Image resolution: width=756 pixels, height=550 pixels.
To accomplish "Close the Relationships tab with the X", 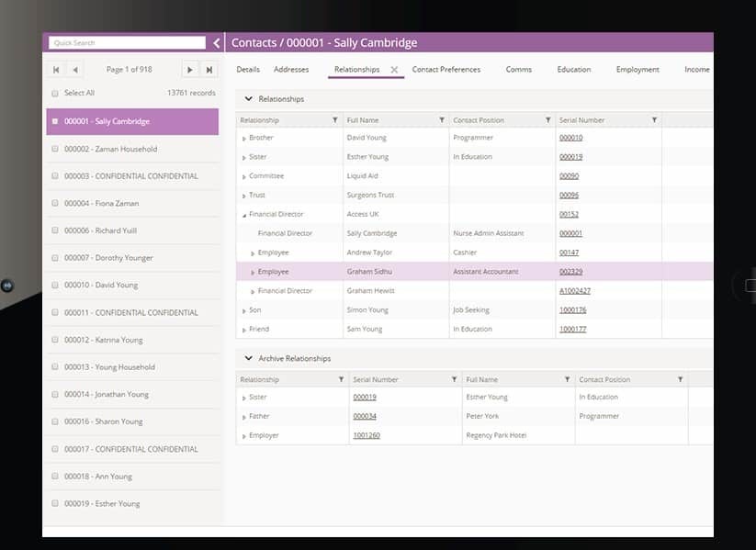I will 394,70.
